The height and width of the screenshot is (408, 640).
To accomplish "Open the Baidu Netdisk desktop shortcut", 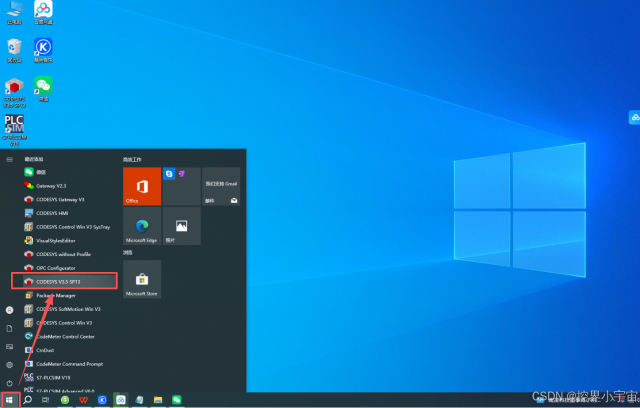I will (43, 11).
